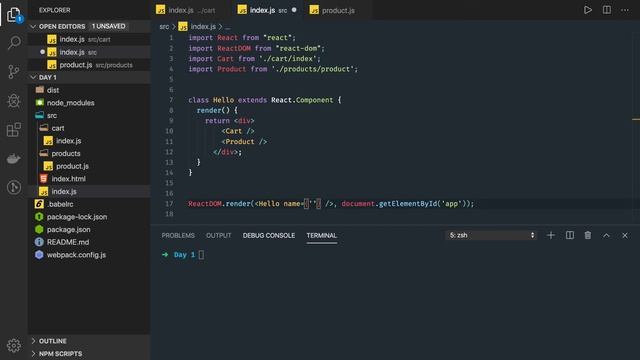Select product.js in Open Editors list
The height and width of the screenshot is (360, 640).
click(x=89, y=65)
